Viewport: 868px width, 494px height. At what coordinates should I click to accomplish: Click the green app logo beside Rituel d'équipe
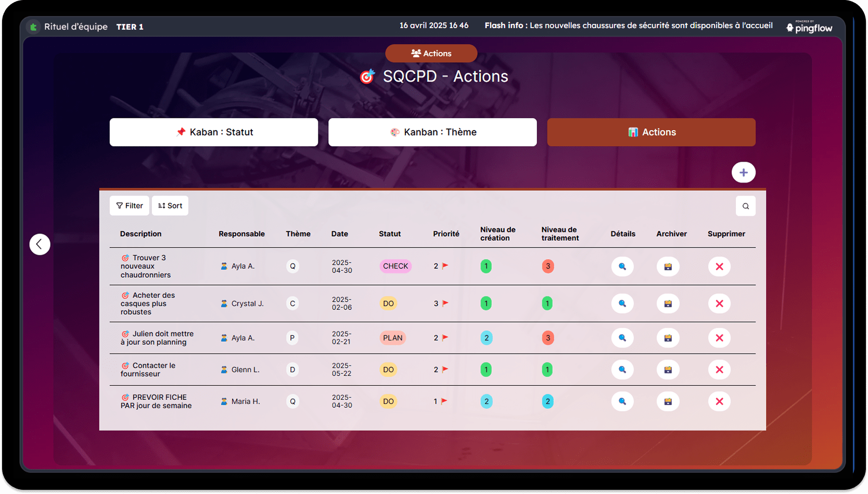click(33, 27)
